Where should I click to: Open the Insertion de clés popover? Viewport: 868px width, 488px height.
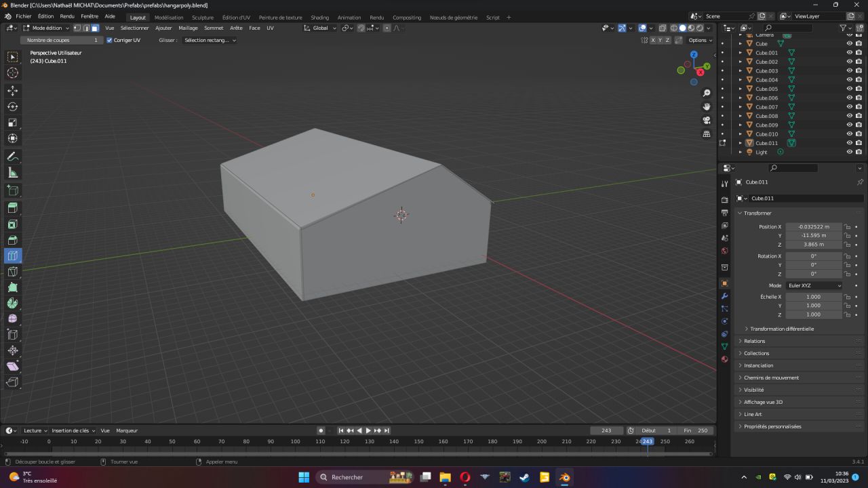pos(73,430)
